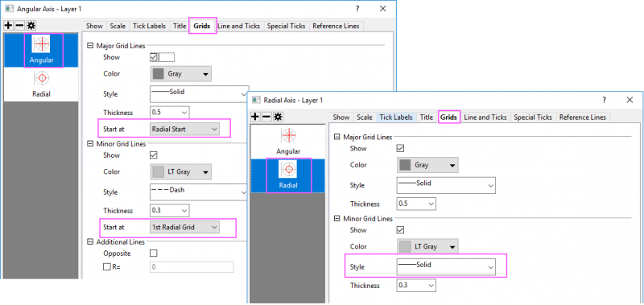Enable Opposite additional line checkbox
This screenshot has height=305, width=644.
click(154, 253)
